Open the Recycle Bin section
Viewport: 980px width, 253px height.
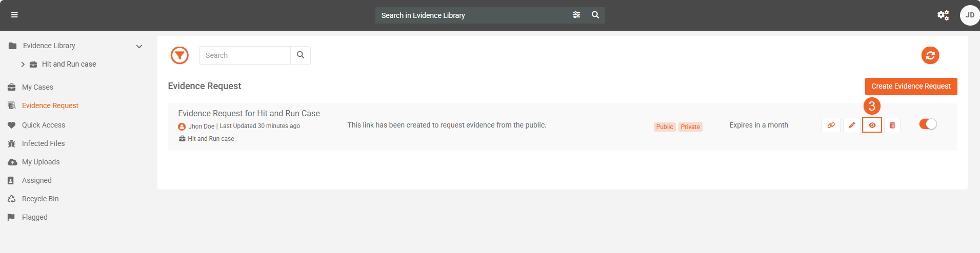(x=40, y=199)
